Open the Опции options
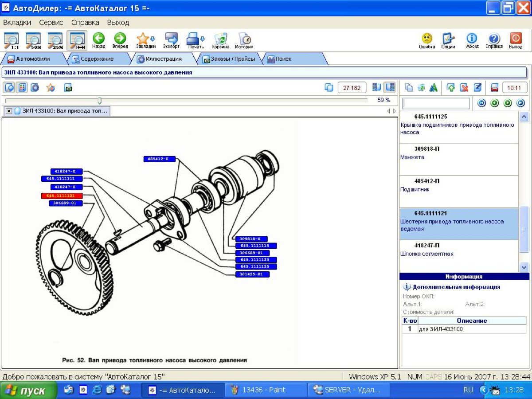The height and width of the screenshot is (399, 532). coord(448,40)
